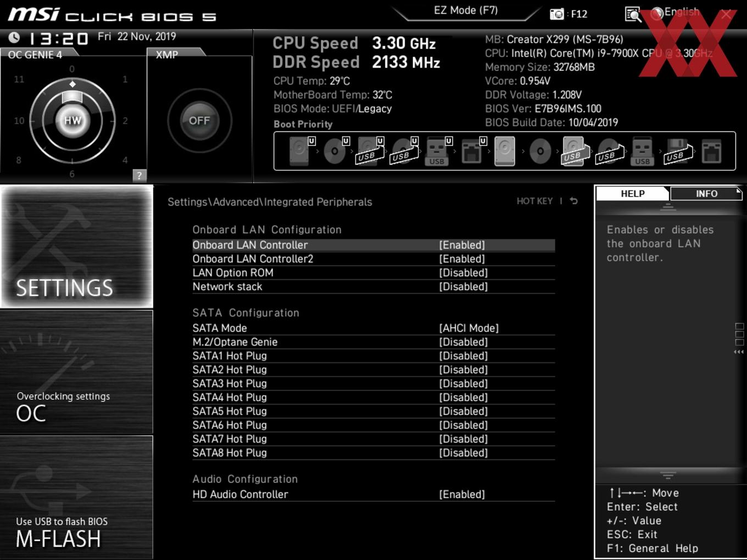Screen dimensions: 747x560
Task: Open SATA4 Hot Plug value options
Action: (464, 397)
